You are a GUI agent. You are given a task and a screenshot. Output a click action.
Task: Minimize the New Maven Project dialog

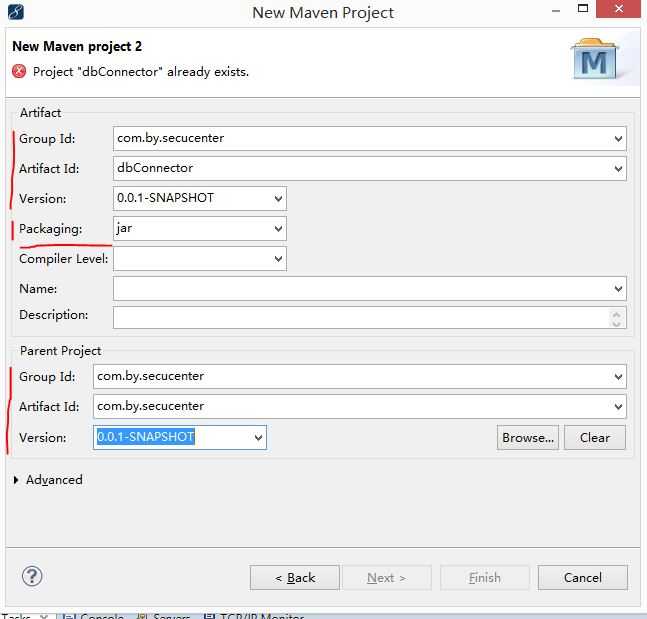(x=556, y=11)
